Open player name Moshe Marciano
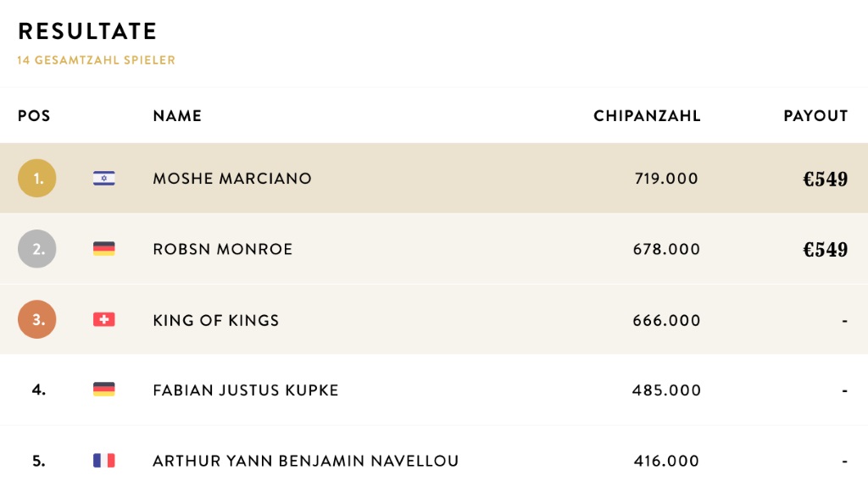Image resolution: width=868 pixels, height=492 pixels. (x=232, y=179)
